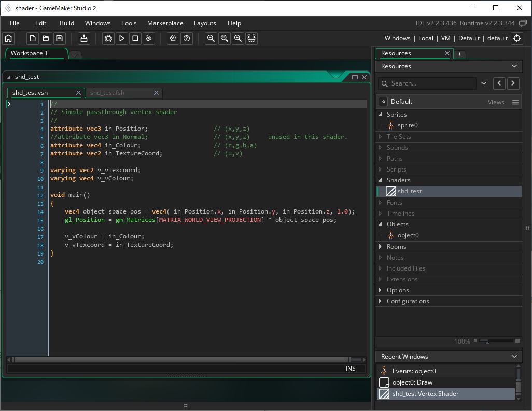532x411 pixels.
Task: Start debugging with the bug icon
Action: pos(108,38)
